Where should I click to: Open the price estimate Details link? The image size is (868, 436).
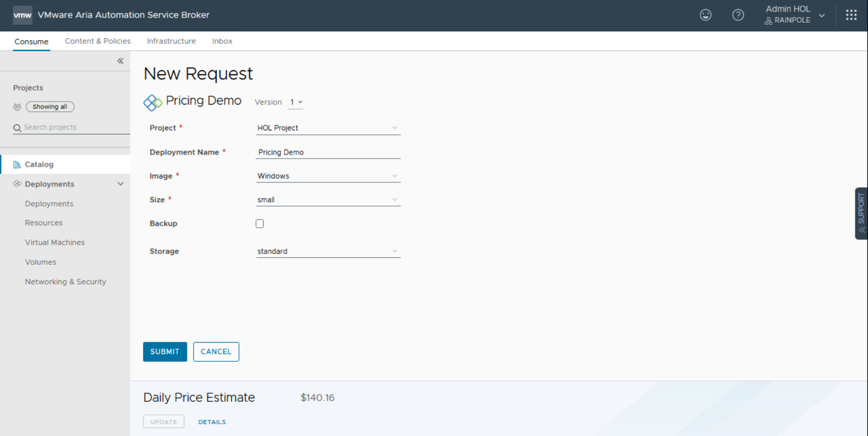(212, 422)
